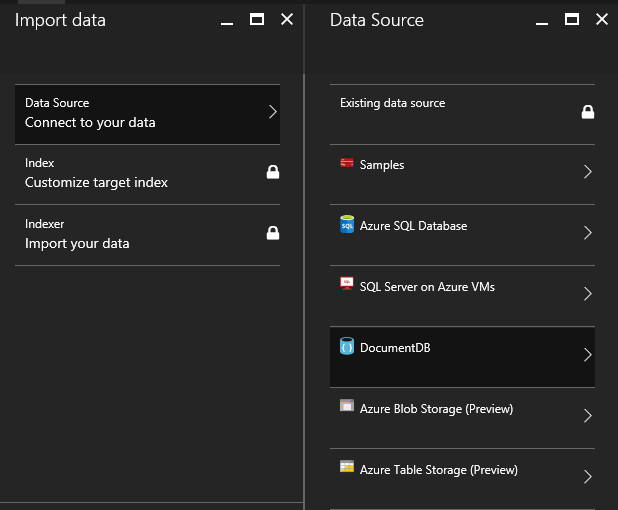The width and height of the screenshot is (618, 510).
Task: Open DocumentDB via its chevron arrow
Action: [588, 355]
